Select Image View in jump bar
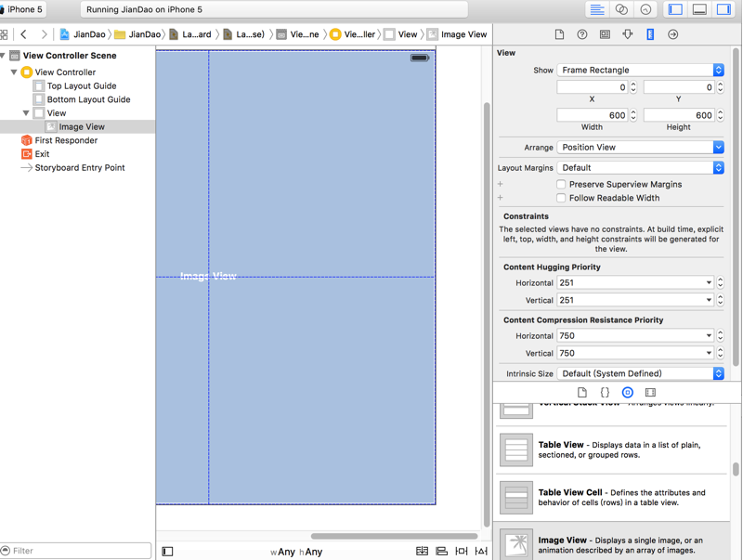 pyautogui.click(x=457, y=34)
